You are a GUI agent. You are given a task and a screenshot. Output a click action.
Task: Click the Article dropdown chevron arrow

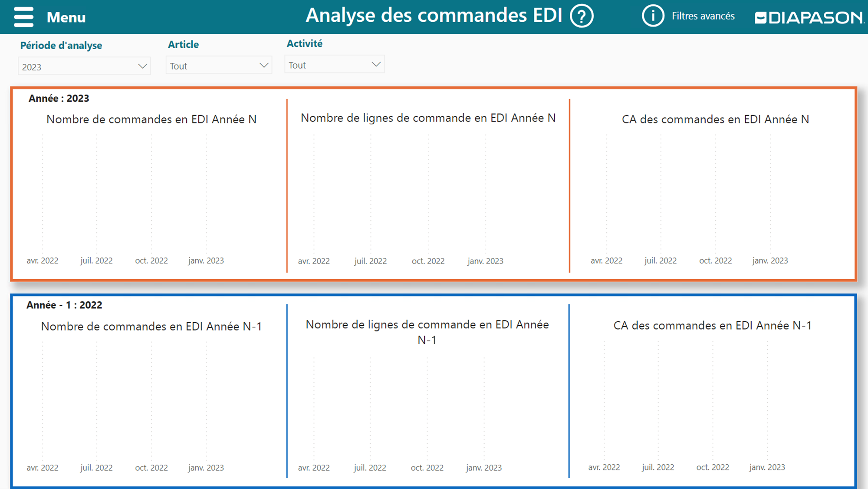pos(263,66)
